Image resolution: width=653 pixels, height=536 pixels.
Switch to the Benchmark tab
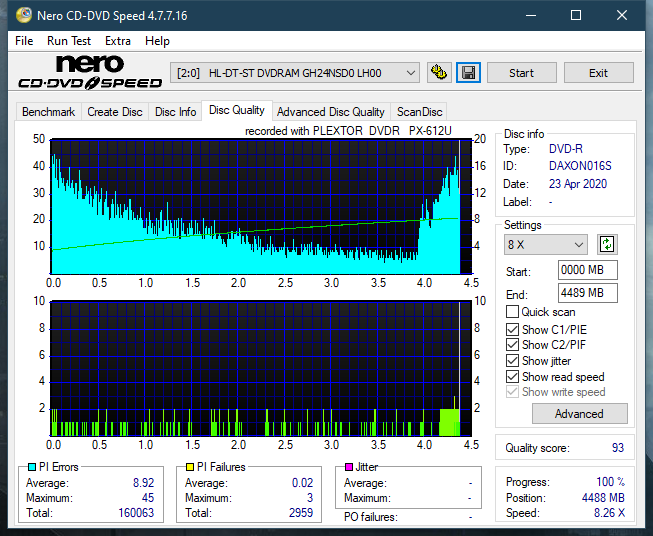[49, 112]
